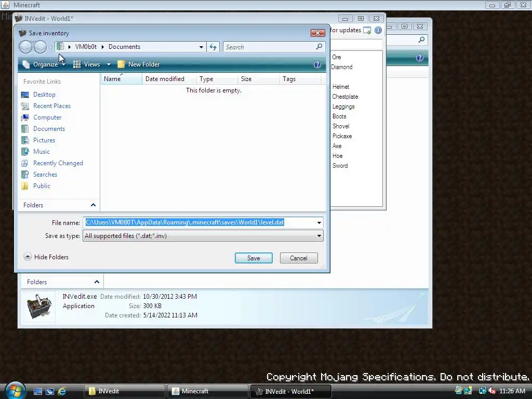Click the Back navigation arrow in Save dialog
The image size is (532, 399).
click(25, 47)
